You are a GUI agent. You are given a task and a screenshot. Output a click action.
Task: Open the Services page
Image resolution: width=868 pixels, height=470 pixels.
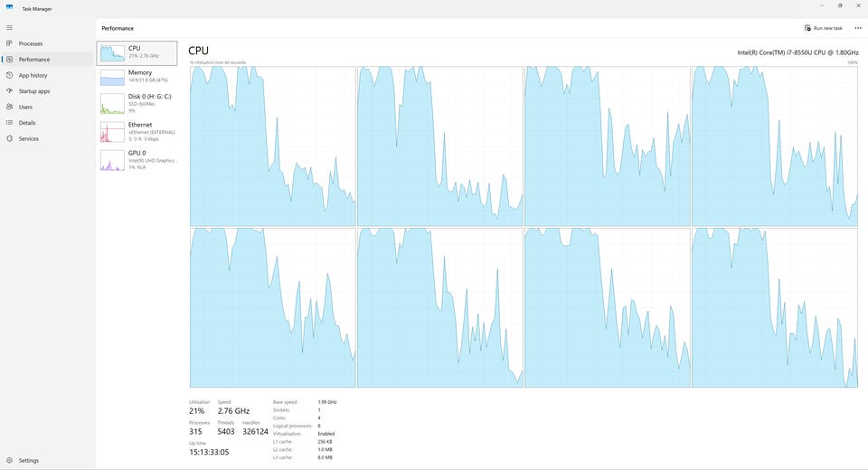(47, 138)
